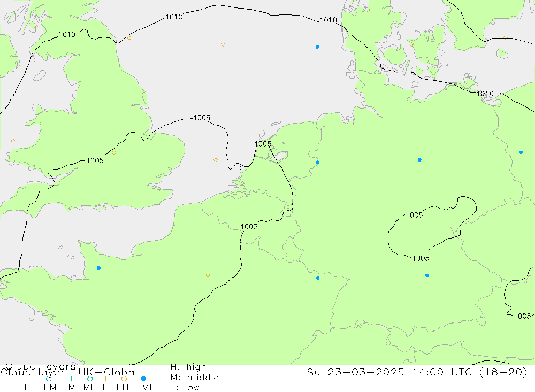Click the 'M: middle' legend text

[195, 378]
